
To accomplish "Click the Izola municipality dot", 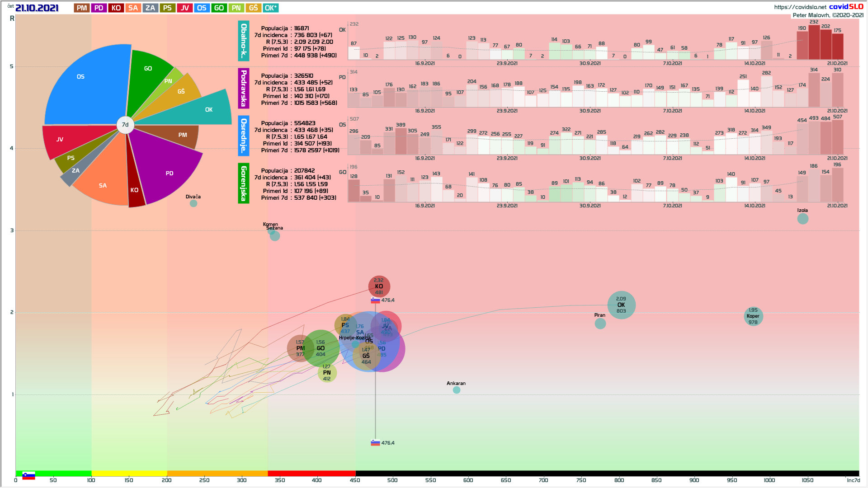I will tap(802, 219).
